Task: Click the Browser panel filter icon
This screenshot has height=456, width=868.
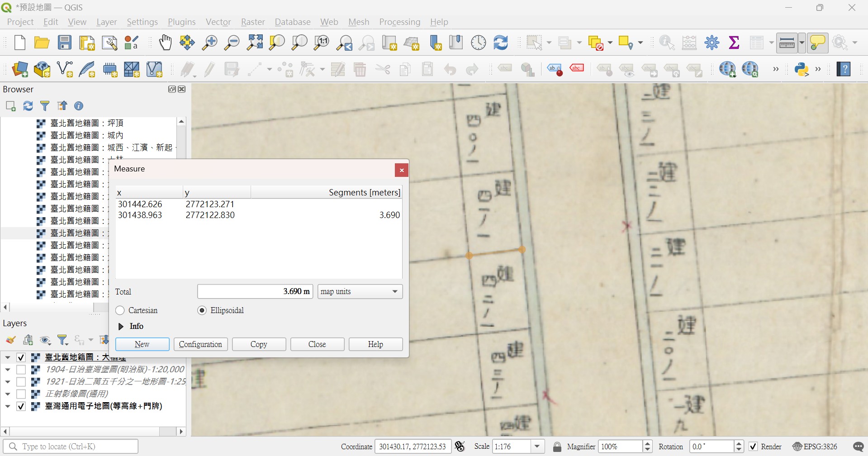Action: tap(45, 106)
